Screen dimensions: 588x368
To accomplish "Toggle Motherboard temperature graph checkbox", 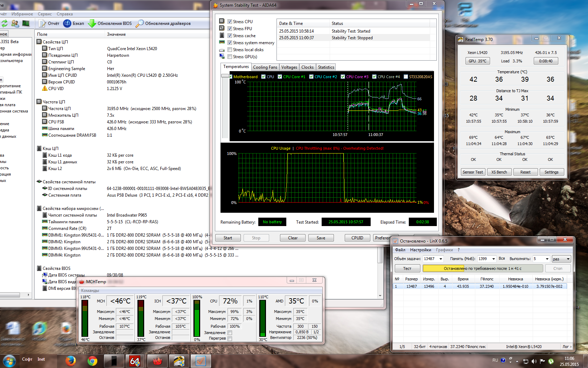I will pos(231,76).
